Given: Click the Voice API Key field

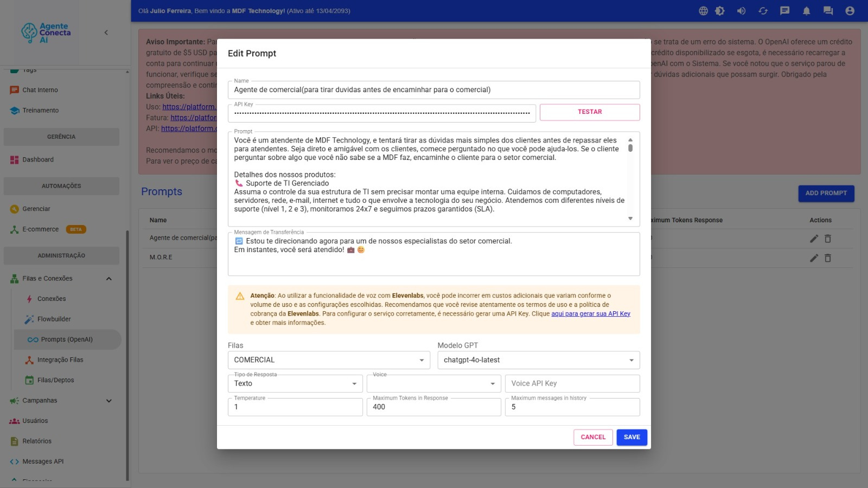Looking at the screenshot, I should point(572,383).
